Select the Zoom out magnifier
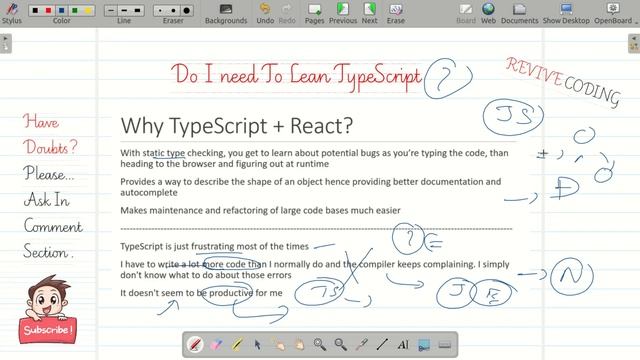 point(341,344)
